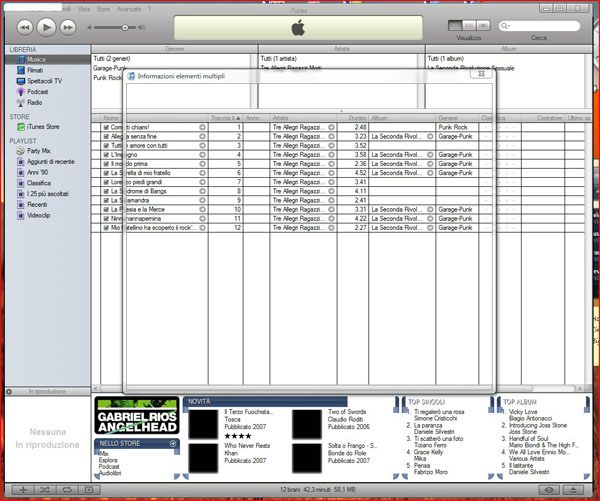Select Musica in the library sidebar
The image size is (600, 501).
48,59
